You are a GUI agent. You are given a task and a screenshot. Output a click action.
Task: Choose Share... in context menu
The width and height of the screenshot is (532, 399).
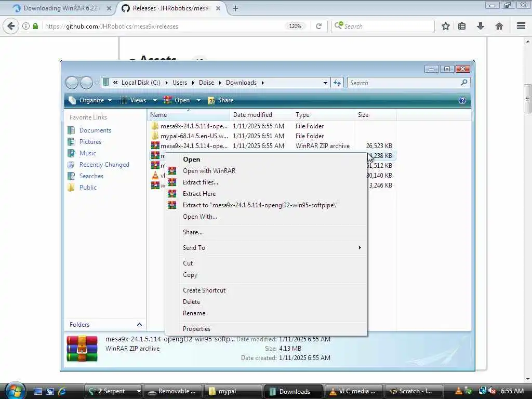[192, 232]
